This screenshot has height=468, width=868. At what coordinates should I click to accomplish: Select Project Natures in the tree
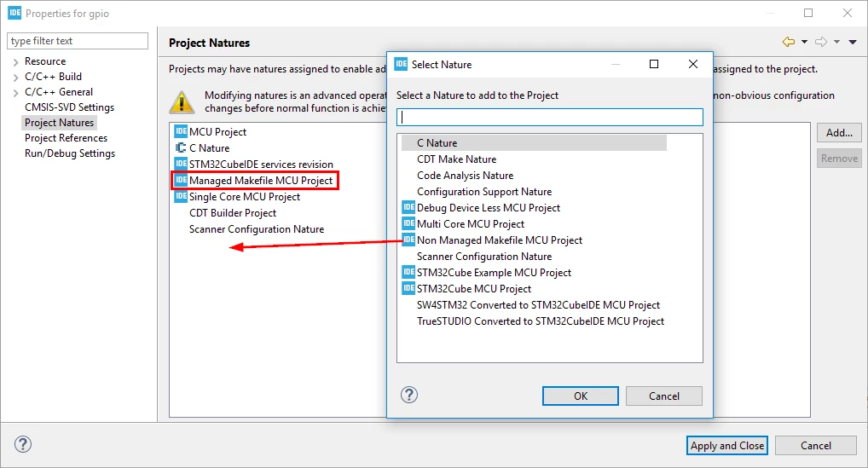coord(59,123)
